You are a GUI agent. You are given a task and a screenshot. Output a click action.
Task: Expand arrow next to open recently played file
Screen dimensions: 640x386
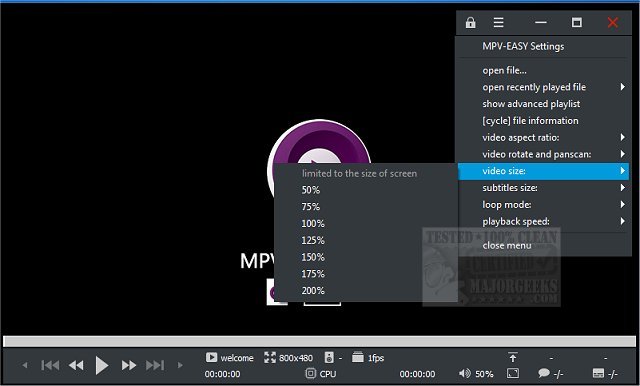click(622, 87)
